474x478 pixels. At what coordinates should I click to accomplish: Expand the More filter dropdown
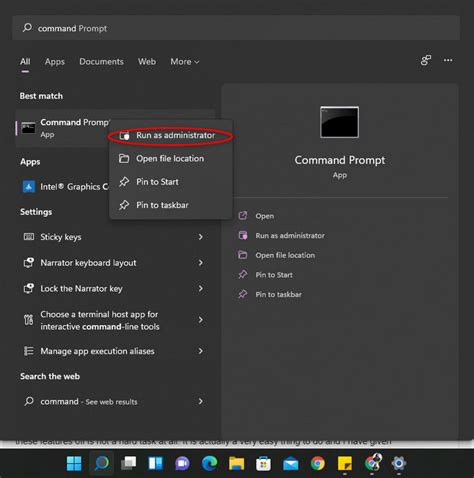[x=185, y=62]
